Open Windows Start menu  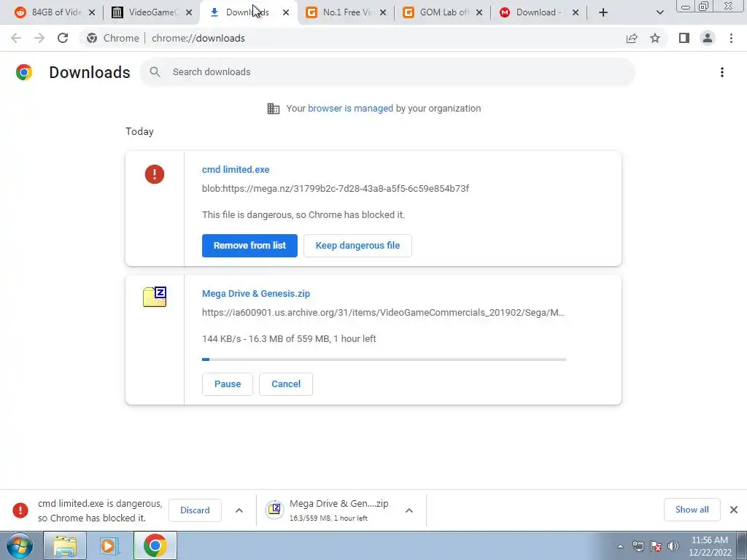pos(18,545)
